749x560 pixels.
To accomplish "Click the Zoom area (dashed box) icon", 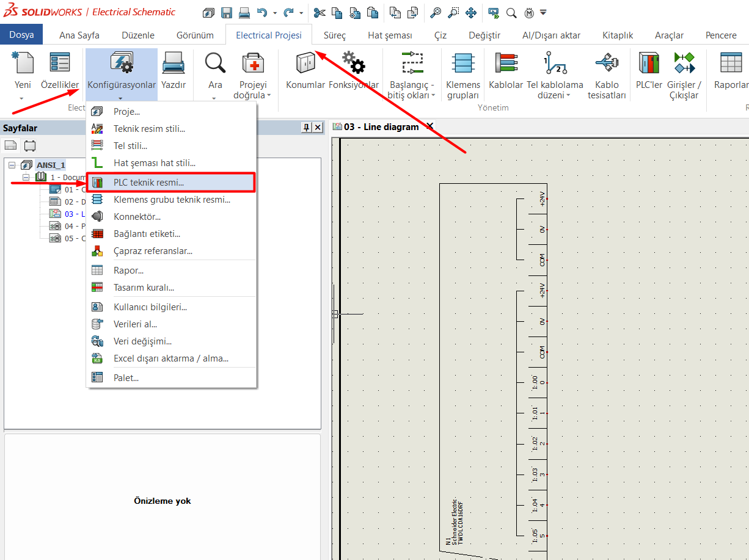I will [453, 12].
